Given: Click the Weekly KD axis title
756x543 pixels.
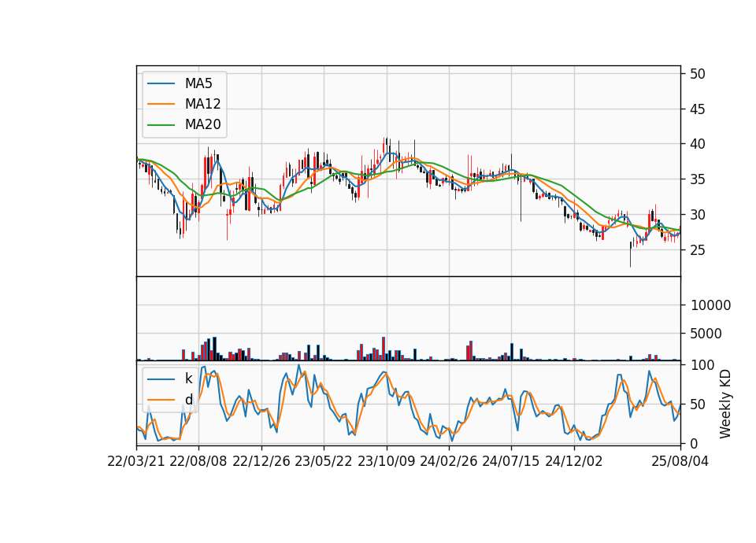Looking at the screenshot, I should [x=725, y=404].
